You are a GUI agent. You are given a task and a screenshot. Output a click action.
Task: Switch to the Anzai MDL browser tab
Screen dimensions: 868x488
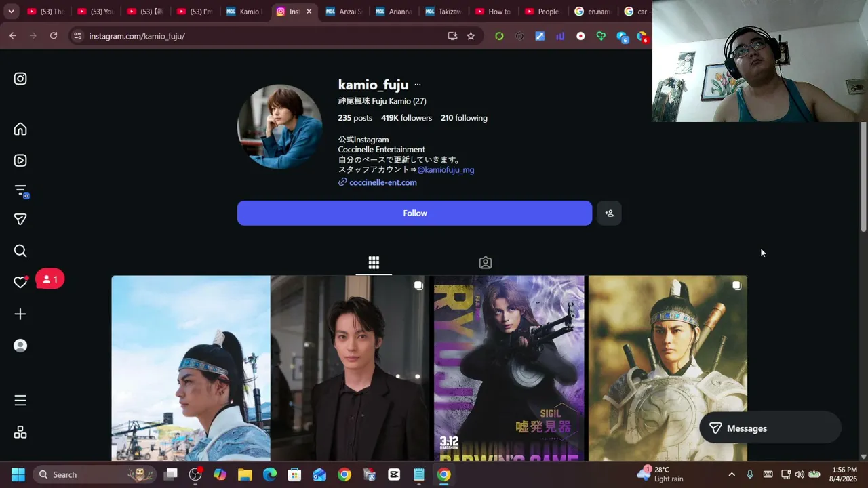click(x=344, y=12)
